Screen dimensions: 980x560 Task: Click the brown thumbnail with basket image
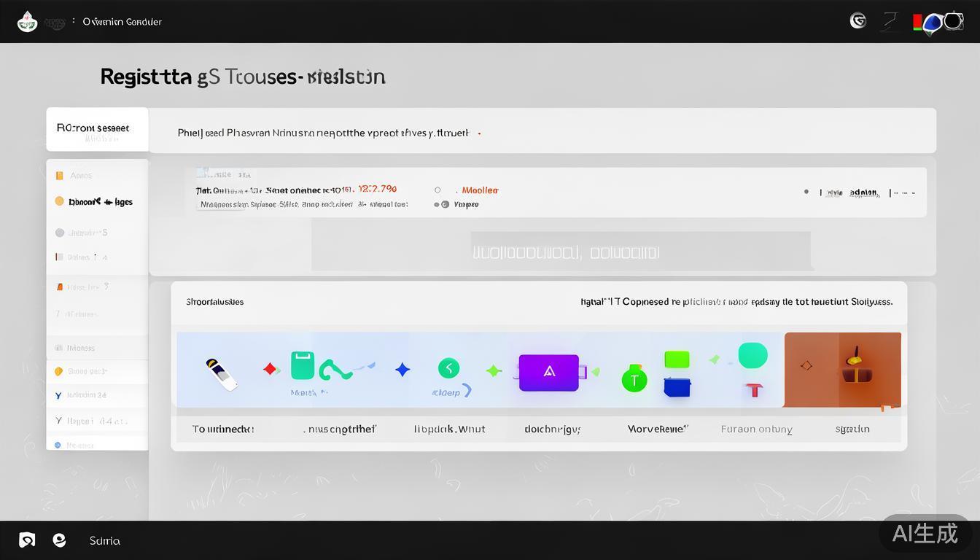842,370
